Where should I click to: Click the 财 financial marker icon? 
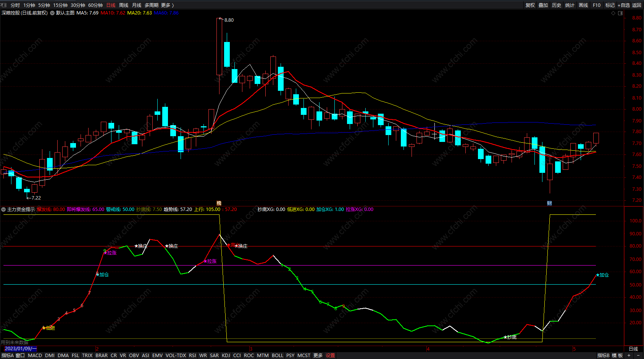[x=549, y=203]
